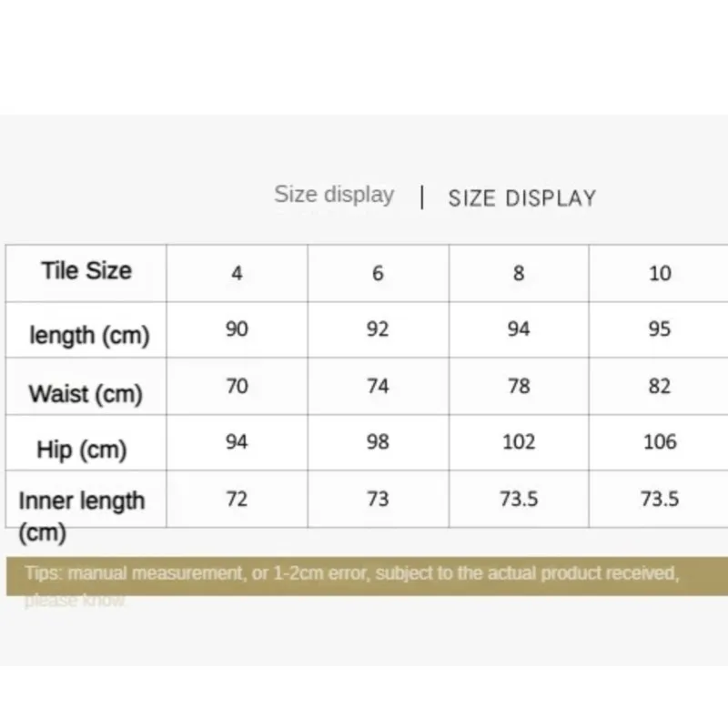Image resolution: width=728 pixels, height=728 pixels.
Task: Select the waist value 74
Action: 378,386
